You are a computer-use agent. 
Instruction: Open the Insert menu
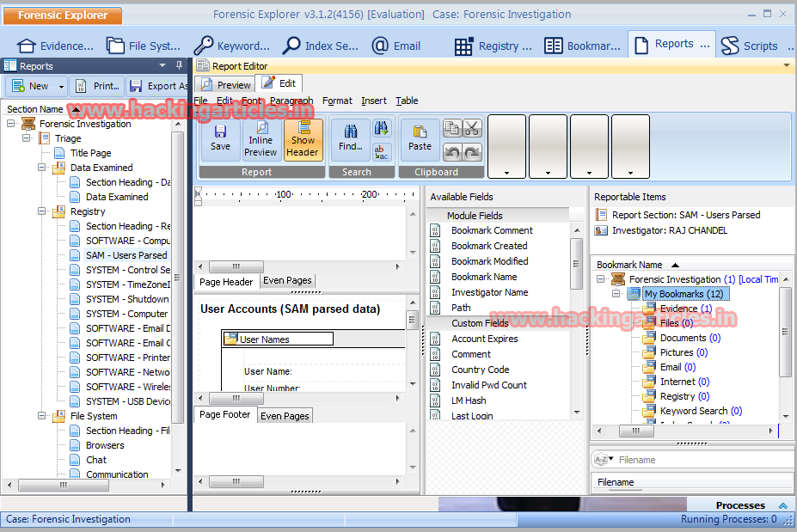[x=374, y=101]
